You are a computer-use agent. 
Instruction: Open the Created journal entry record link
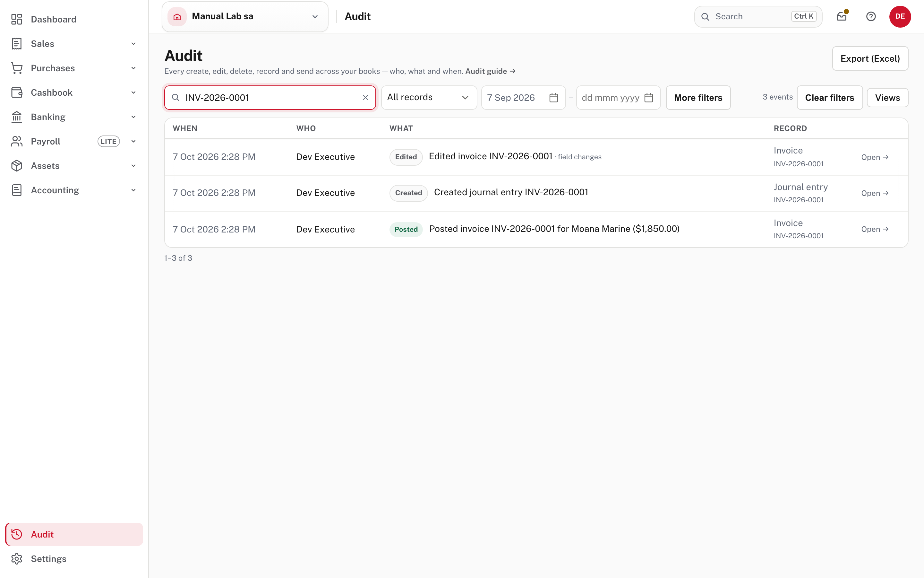click(875, 193)
